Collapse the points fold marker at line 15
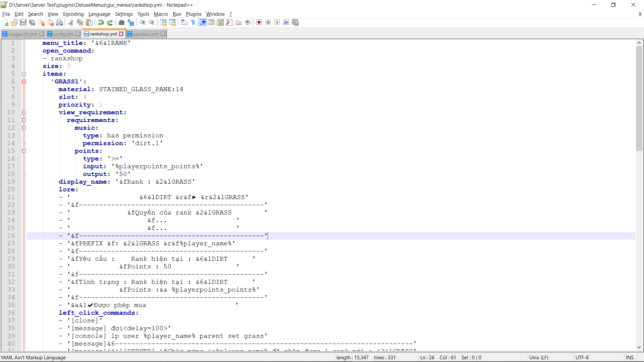The height and width of the screenshot is (362, 644). pyautogui.click(x=24, y=151)
